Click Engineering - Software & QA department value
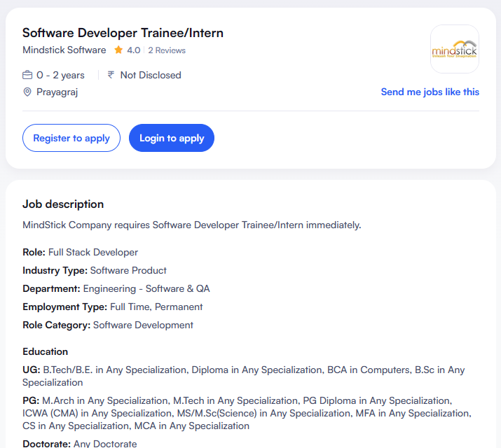This screenshot has height=448, width=501. [146, 289]
